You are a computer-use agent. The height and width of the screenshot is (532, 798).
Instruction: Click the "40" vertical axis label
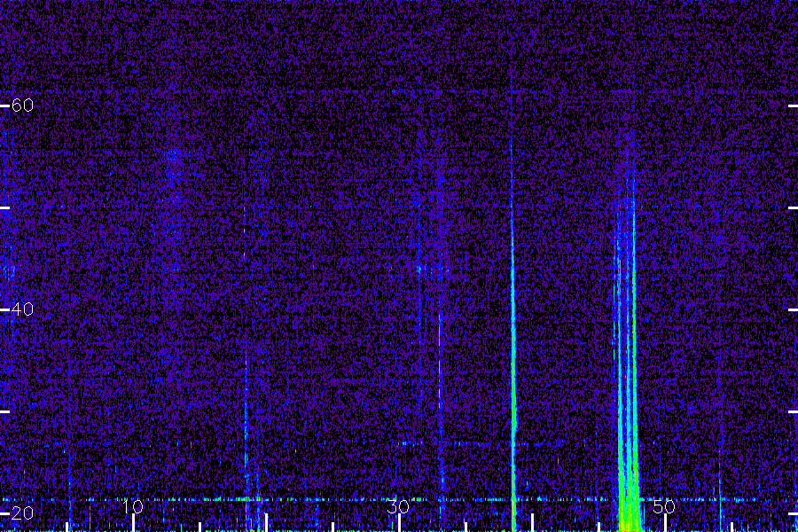[x=22, y=309]
